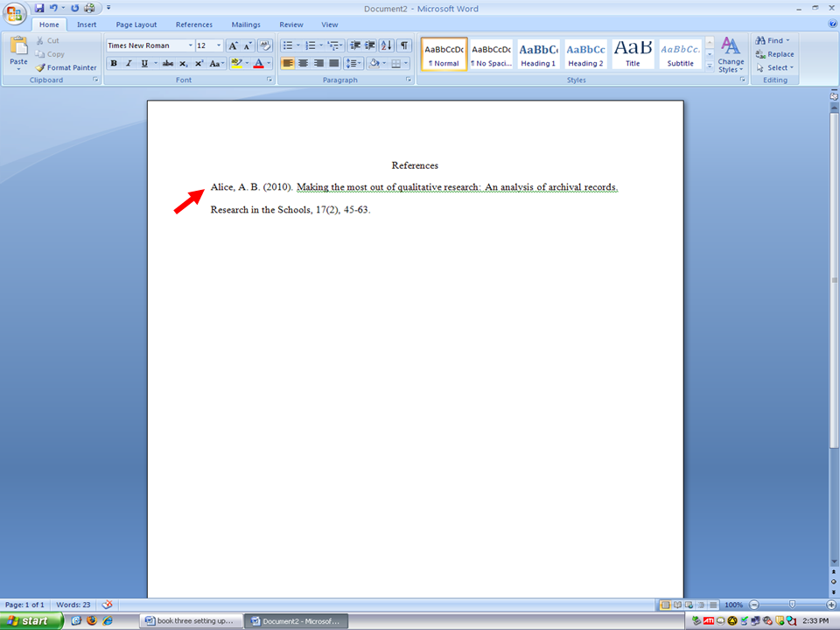Open the Windows Start menu
The width and height of the screenshot is (840, 630).
(32, 620)
